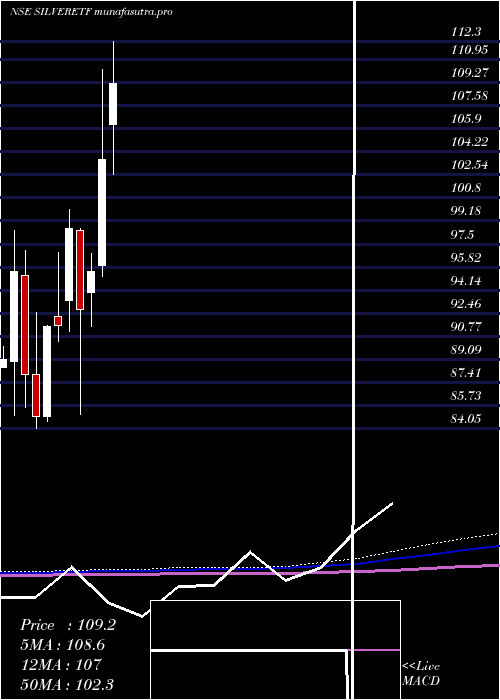Select the 97.5 price level label
This screenshot has width=500, height=700.
[462, 234]
